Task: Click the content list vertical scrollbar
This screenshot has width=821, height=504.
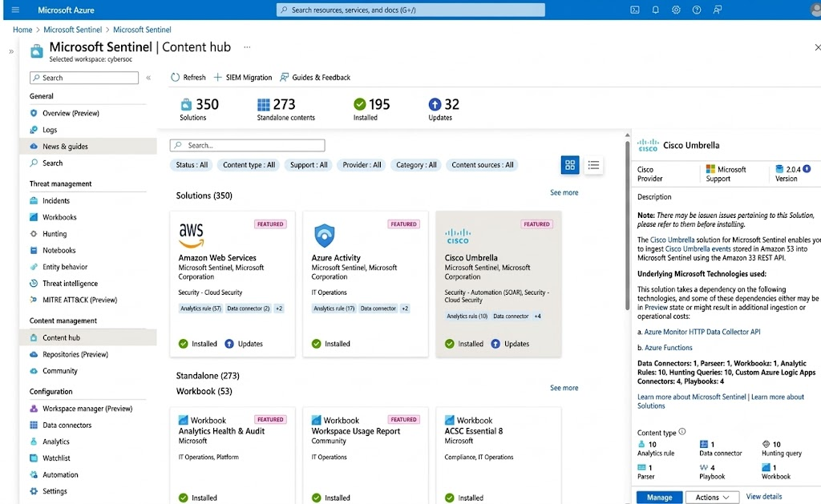Action: pyautogui.click(x=627, y=225)
